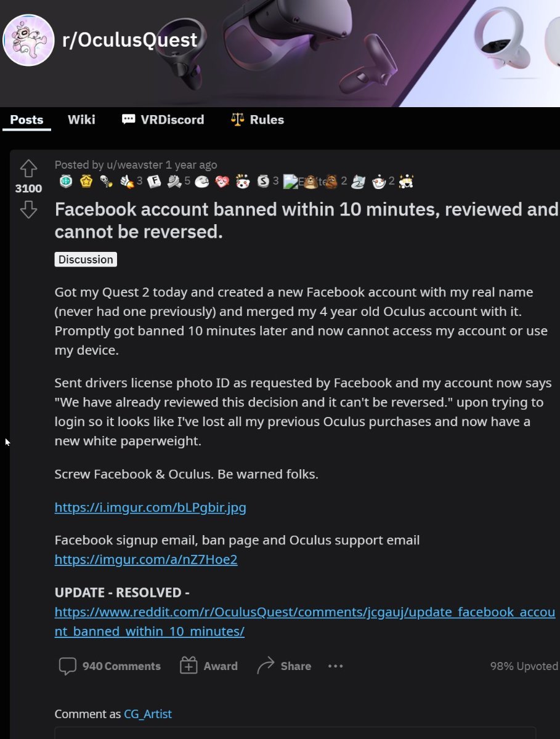Click the gold star award icon

(87, 181)
